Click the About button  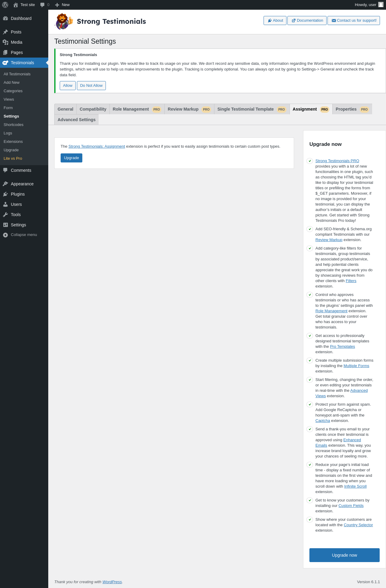point(275,20)
